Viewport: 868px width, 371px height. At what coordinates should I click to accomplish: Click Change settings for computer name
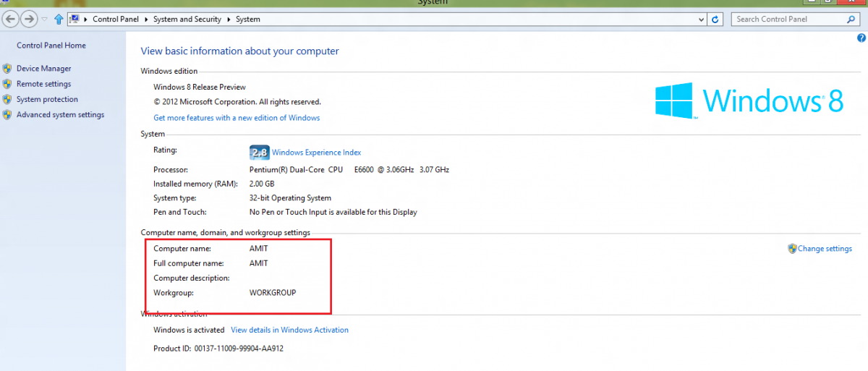825,249
